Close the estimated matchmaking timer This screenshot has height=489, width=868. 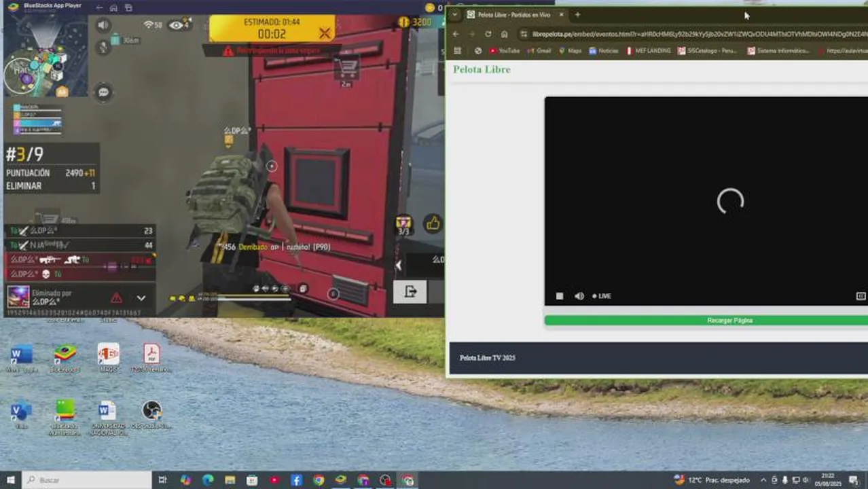(x=325, y=33)
